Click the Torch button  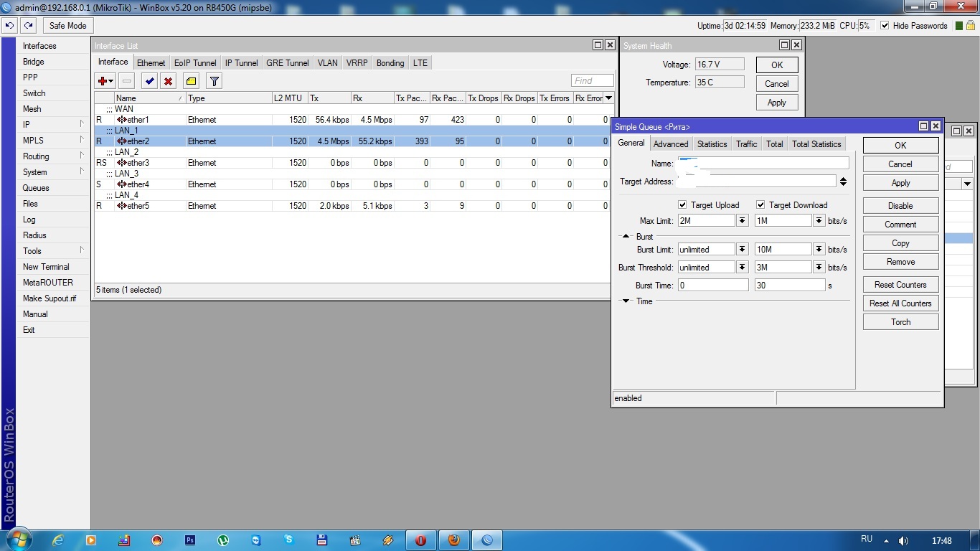tap(900, 322)
